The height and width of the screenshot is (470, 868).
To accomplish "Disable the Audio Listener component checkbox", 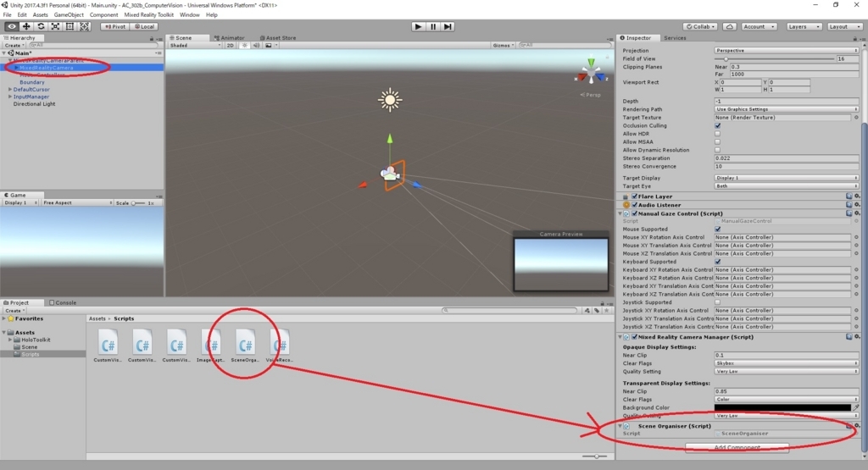I will 634,205.
